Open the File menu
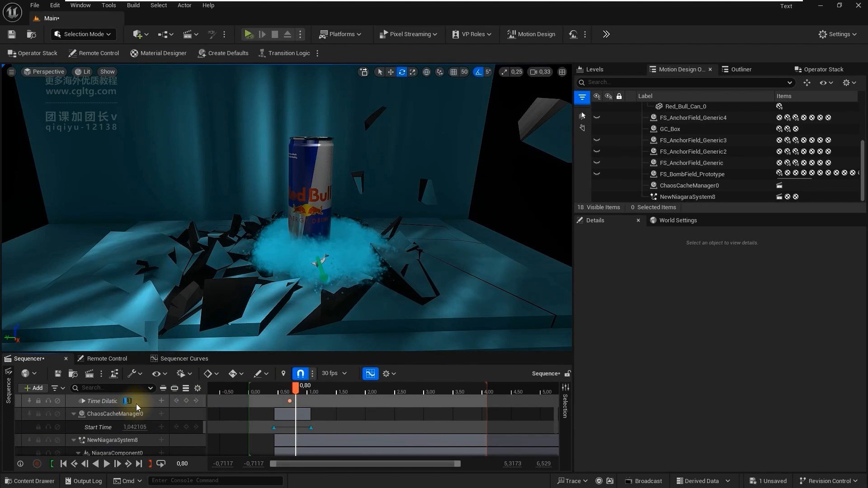This screenshot has width=868, height=488. (35, 5)
